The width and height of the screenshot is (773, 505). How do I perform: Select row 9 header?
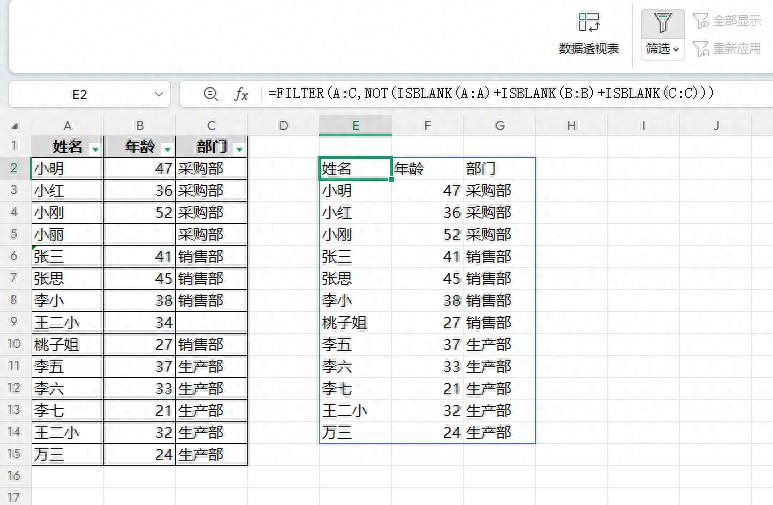point(15,322)
